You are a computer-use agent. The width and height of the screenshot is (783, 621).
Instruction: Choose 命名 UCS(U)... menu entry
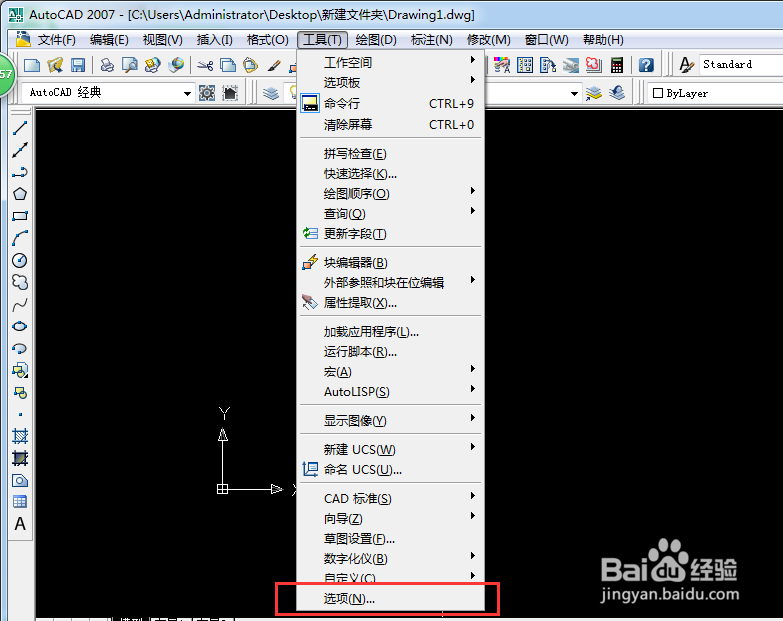[390, 470]
